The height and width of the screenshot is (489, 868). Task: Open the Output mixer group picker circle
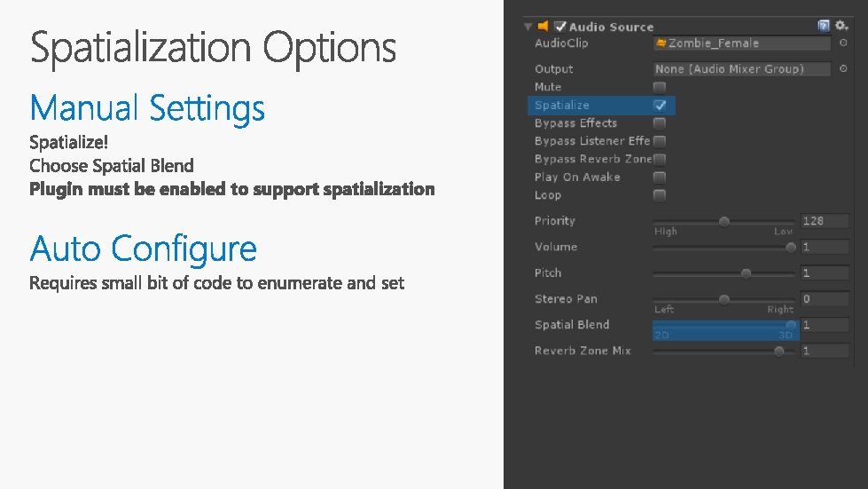[x=843, y=68]
